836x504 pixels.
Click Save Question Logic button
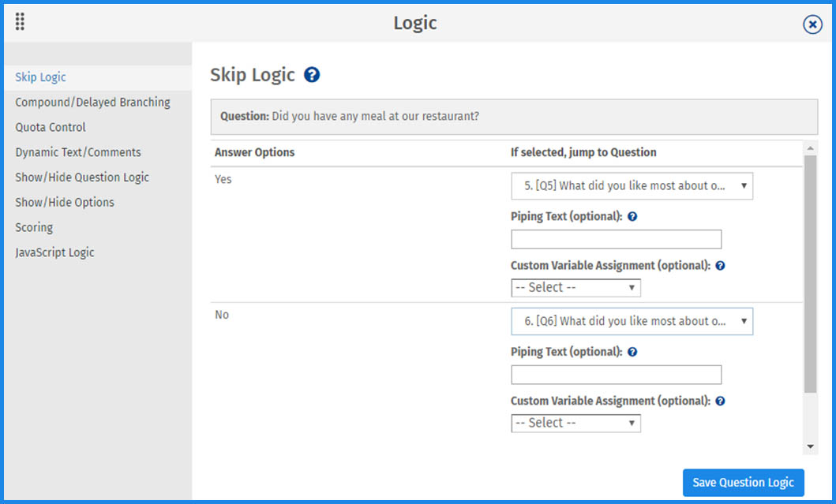743,483
